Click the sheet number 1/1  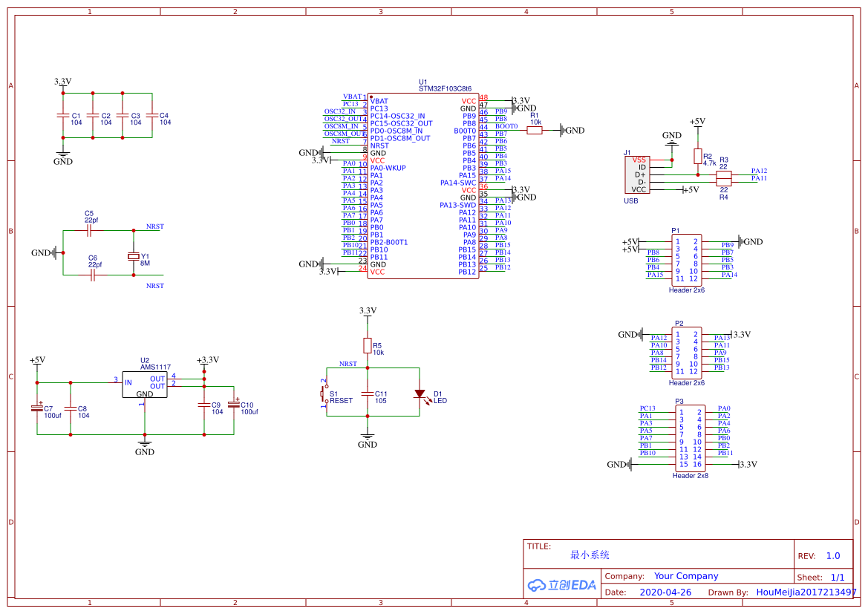click(838, 578)
